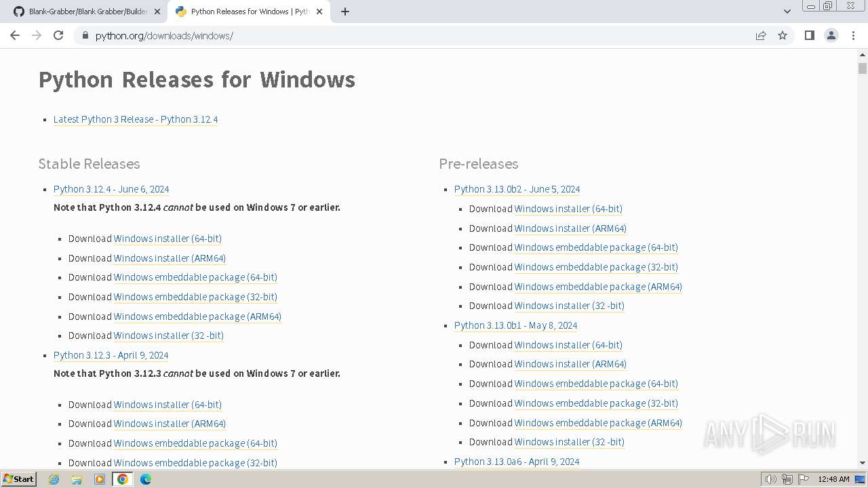Download 3.13.0b2 Windows installer (ARM64)
868x488 pixels.
[570, 228]
